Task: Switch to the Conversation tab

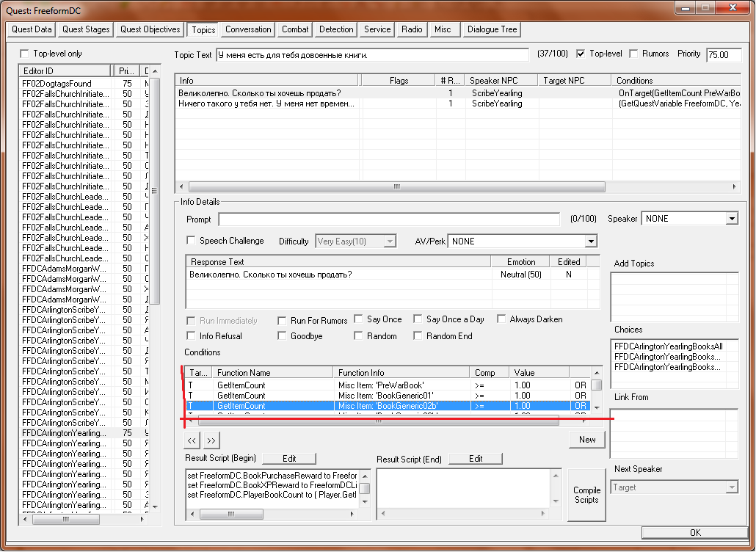Action: [248, 30]
